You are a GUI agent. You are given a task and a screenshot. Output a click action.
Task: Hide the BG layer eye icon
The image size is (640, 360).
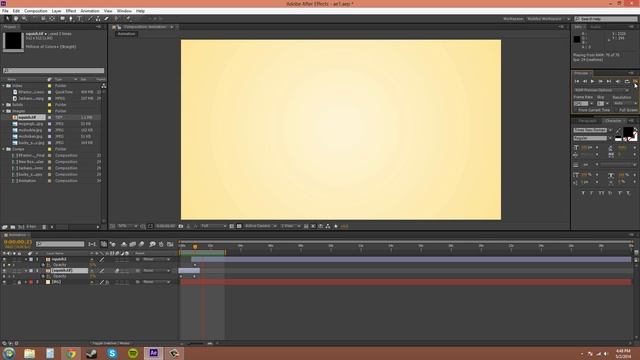4,282
